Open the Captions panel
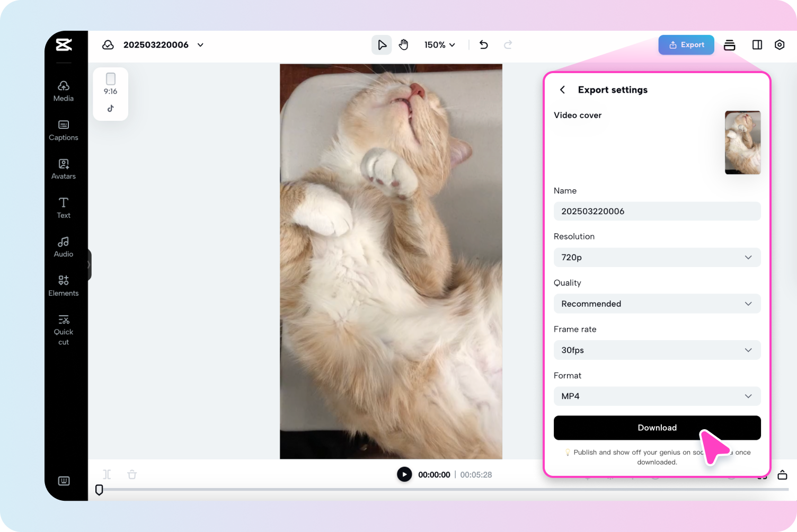Viewport: 797px width, 532px height. [63, 130]
